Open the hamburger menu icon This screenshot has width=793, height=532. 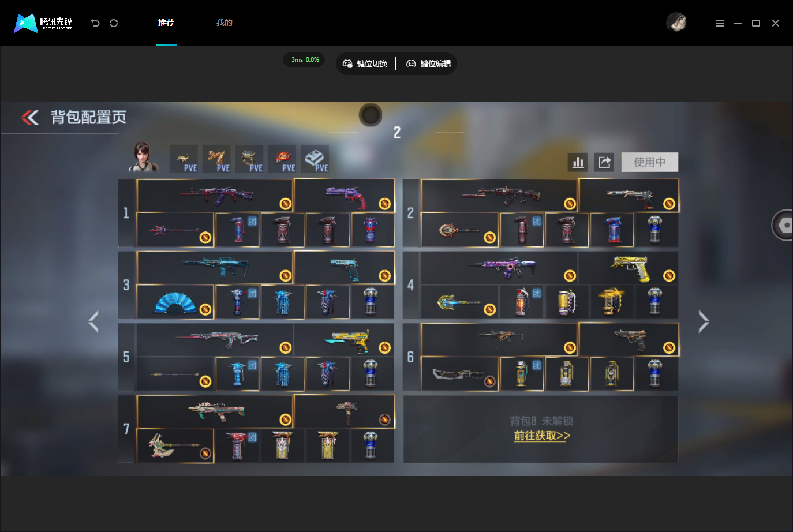(x=720, y=23)
